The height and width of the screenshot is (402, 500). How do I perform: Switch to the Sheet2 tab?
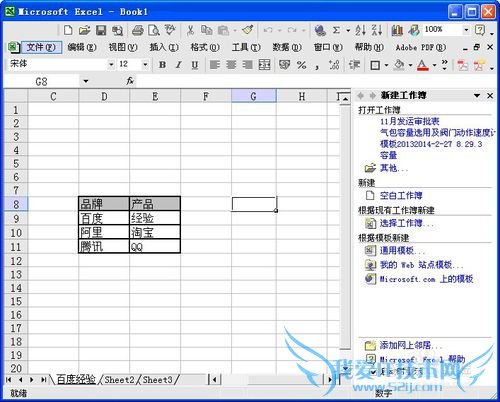(x=119, y=379)
